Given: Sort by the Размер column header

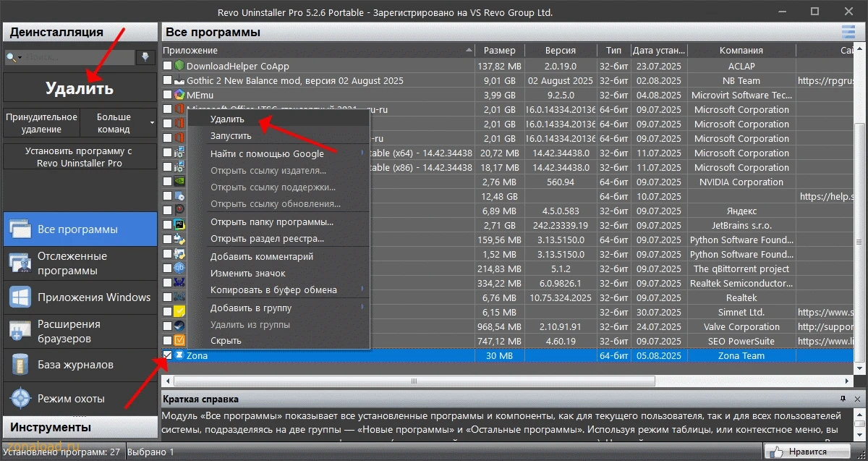Looking at the screenshot, I should [500, 51].
